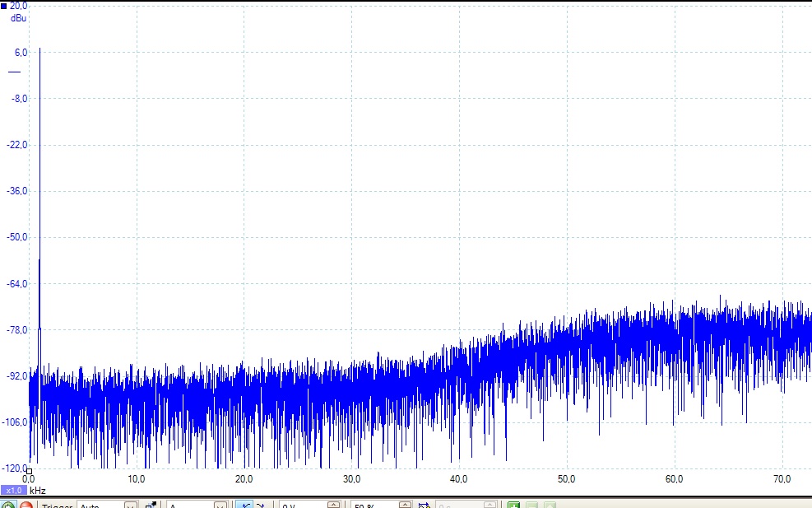Click the pre-trigger percent spinner arrow
Viewport: 812px width, 508px height.
pos(405,506)
